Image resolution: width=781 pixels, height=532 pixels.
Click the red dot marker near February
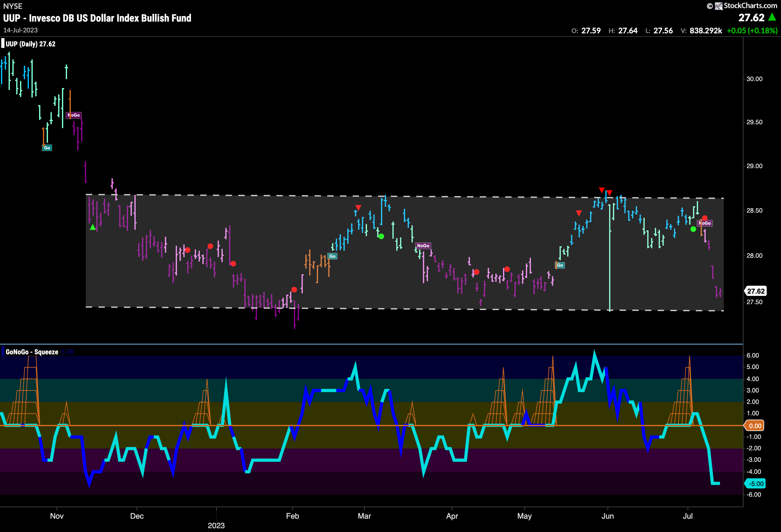(x=294, y=289)
